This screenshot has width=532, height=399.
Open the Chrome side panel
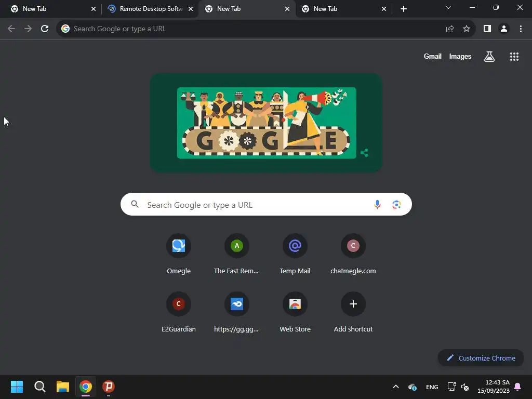[487, 29]
